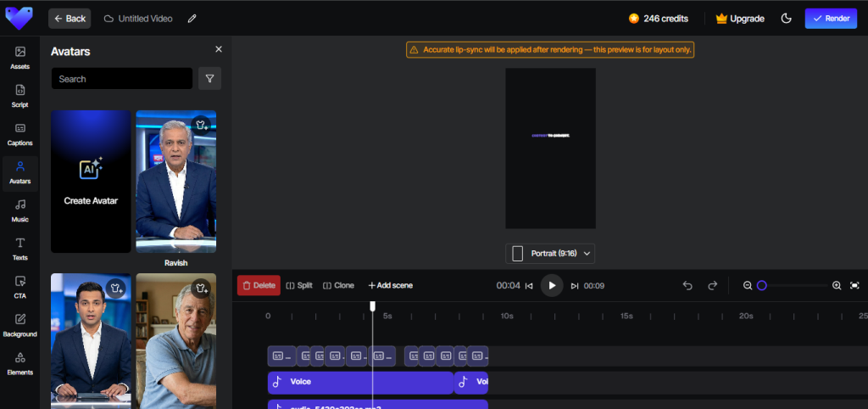Screen dimensions: 868x409
Task: Skip to the previous scene
Action: pyautogui.click(x=529, y=286)
